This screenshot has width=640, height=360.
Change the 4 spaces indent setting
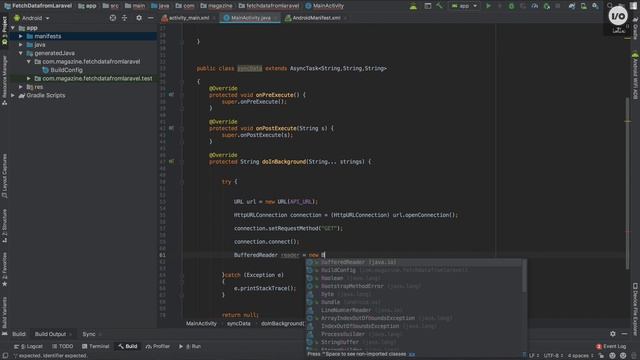(x=580, y=356)
